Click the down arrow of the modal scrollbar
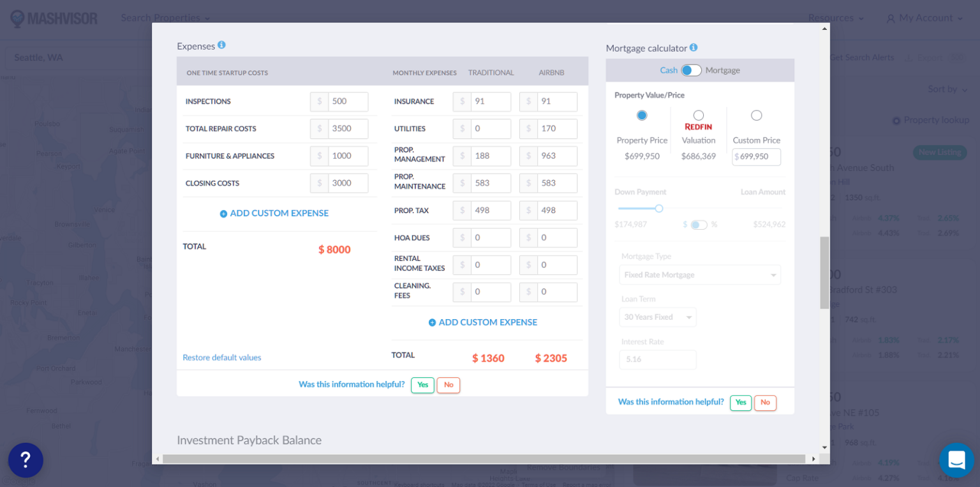980x487 pixels. click(824, 447)
